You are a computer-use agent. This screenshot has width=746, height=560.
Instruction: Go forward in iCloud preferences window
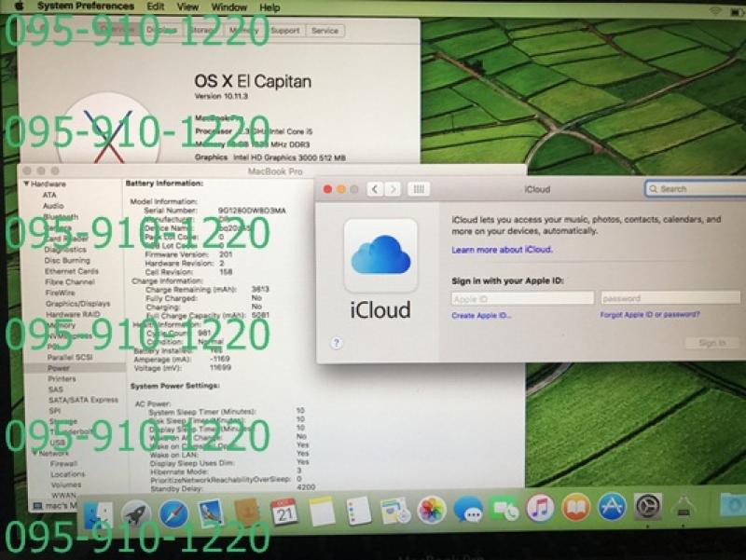393,189
